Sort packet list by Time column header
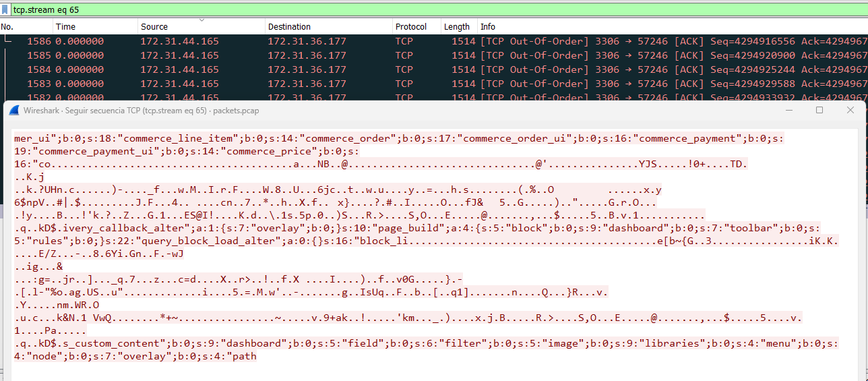868x381 pixels. pyautogui.click(x=95, y=27)
